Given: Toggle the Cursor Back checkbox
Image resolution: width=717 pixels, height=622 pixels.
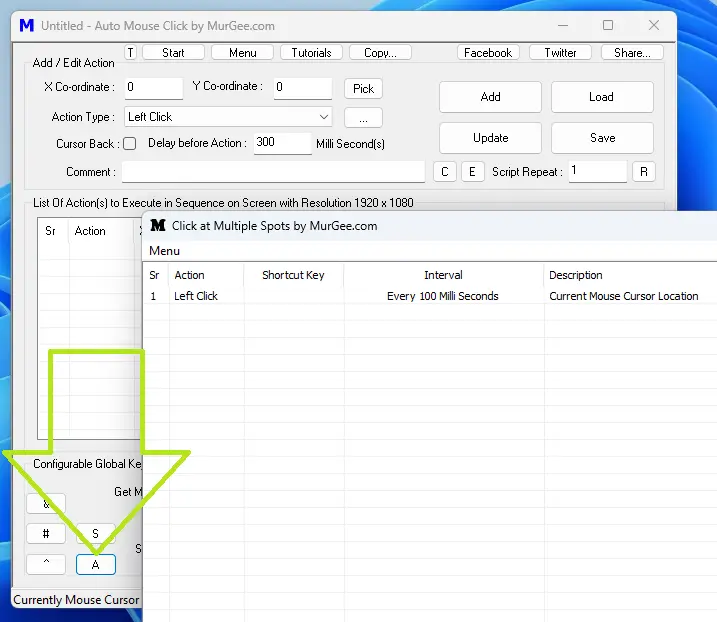Looking at the screenshot, I should click(130, 144).
